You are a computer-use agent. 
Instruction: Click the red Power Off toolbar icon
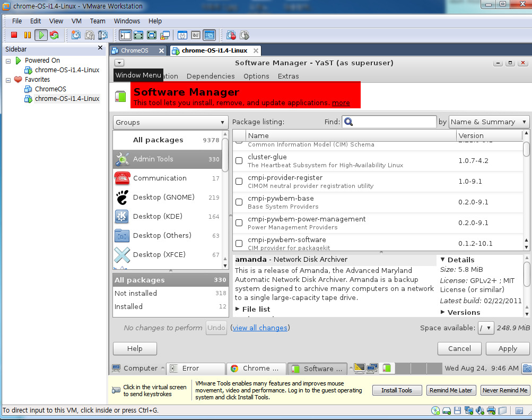(x=14, y=35)
